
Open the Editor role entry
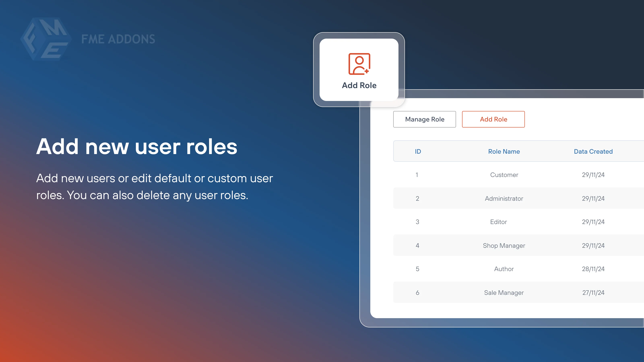pos(504,222)
